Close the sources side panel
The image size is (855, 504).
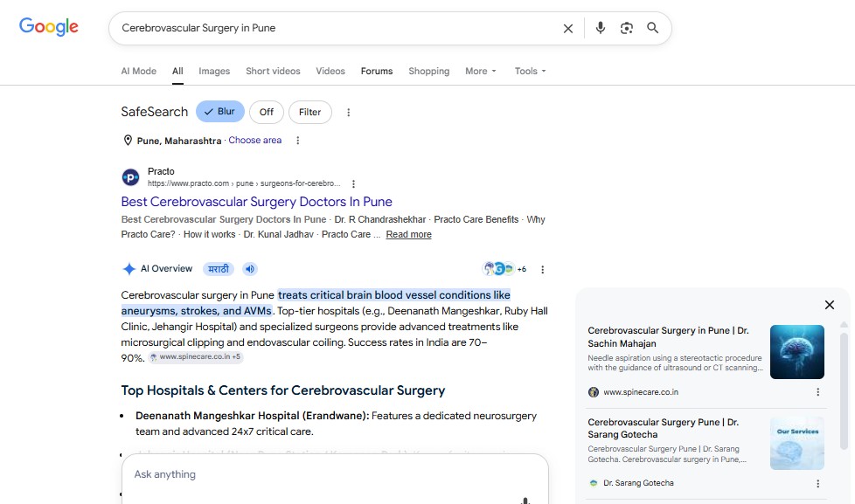coord(830,305)
